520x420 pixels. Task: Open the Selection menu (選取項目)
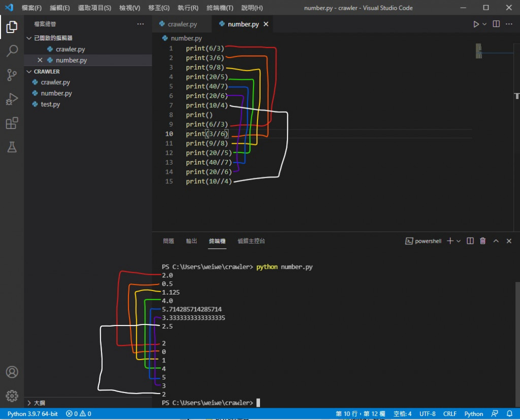[94, 8]
